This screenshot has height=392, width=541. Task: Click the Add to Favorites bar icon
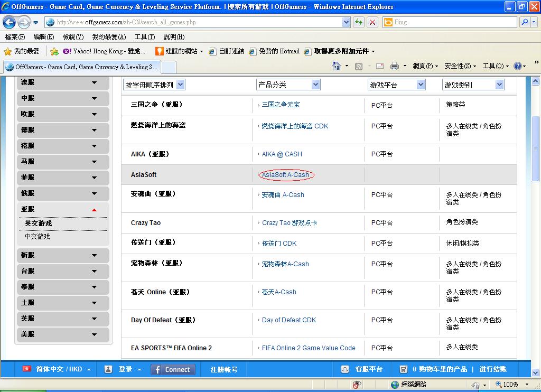(x=54, y=51)
